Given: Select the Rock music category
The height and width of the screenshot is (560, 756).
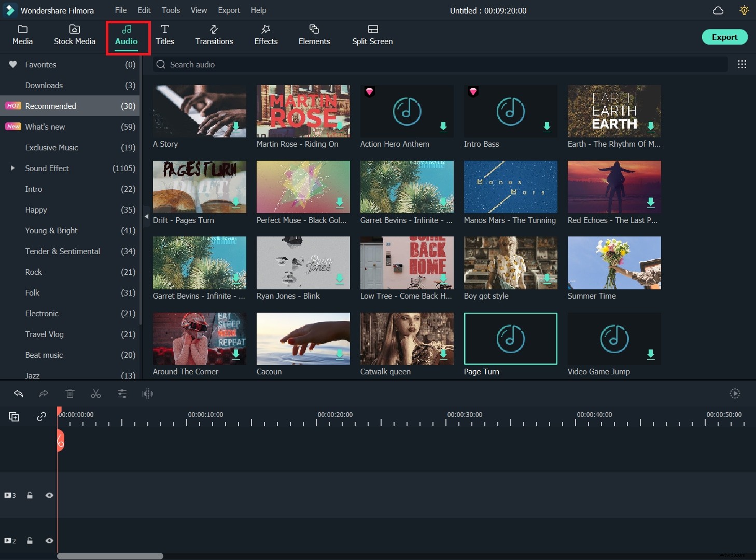Looking at the screenshot, I should [34, 272].
